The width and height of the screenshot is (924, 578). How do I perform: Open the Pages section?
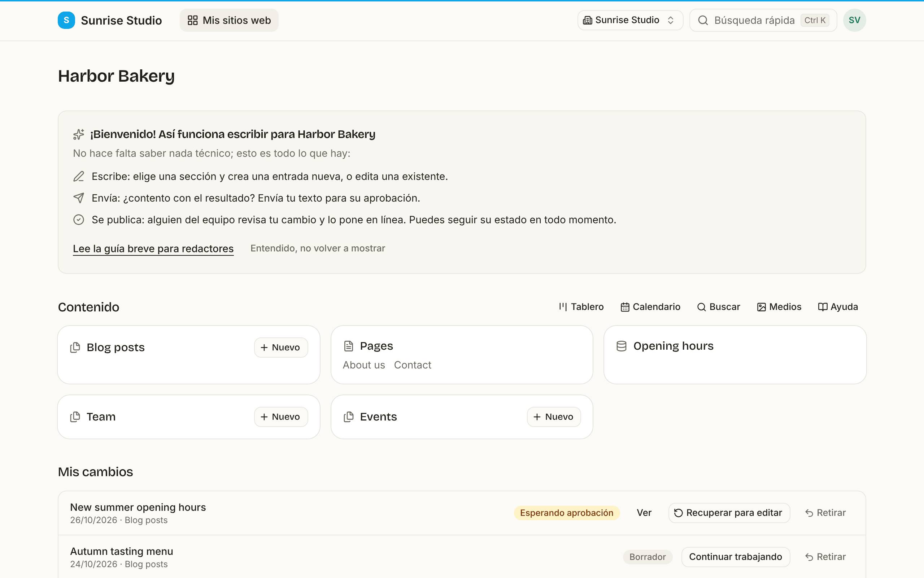[x=376, y=346]
